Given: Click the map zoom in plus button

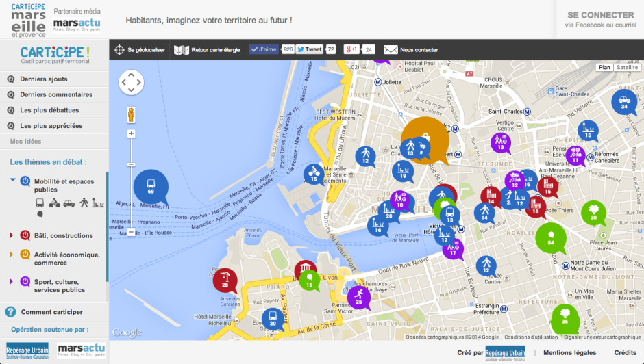Looking at the screenshot, I should (x=131, y=133).
